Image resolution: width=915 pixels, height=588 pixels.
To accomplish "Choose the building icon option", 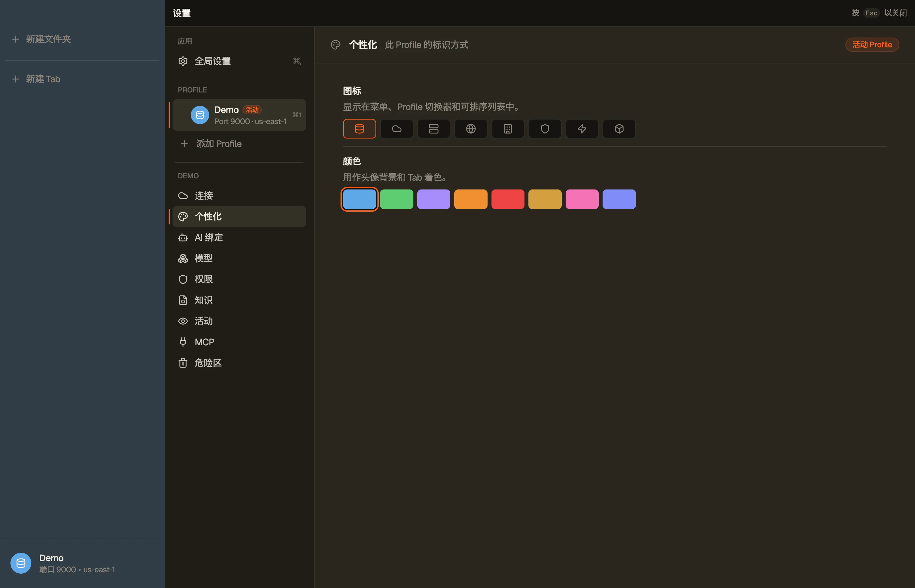I will click(507, 129).
